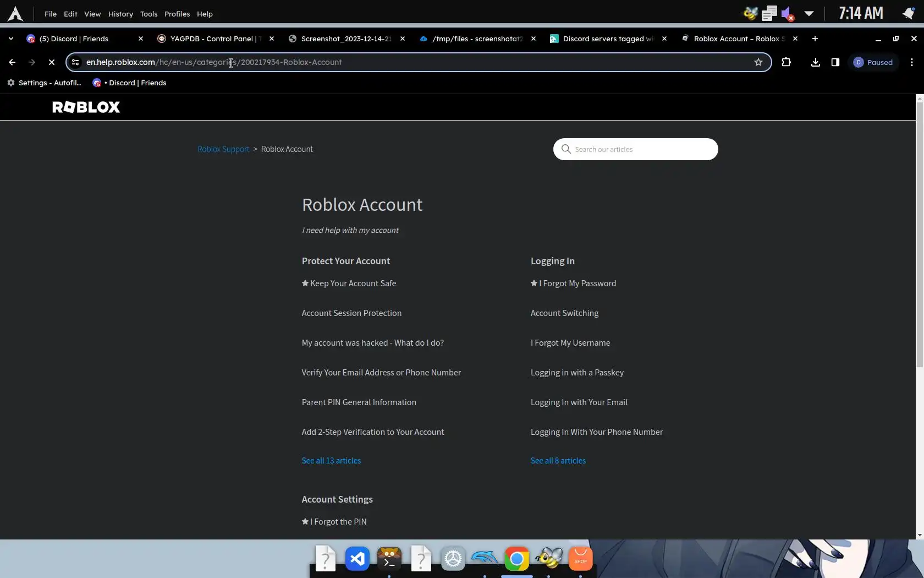Screen dimensions: 924x578
Task: Open the browser downloads icon
Action: coord(816,62)
